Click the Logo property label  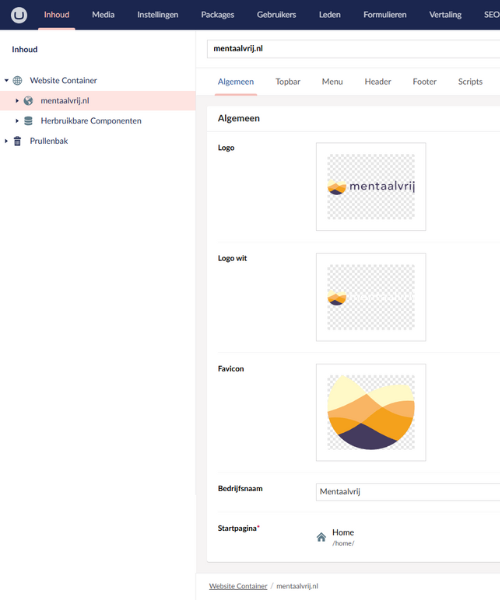pyautogui.click(x=226, y=148)
